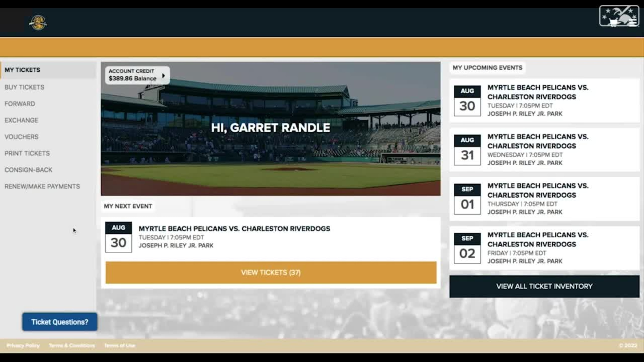Click the Minor League Baseball logo at top right

click(619, 16)
